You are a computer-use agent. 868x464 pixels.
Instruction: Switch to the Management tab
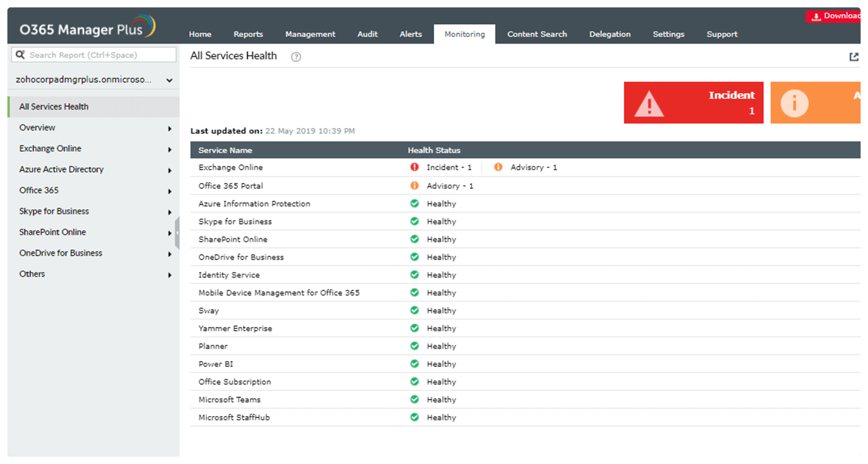(310, 34)
